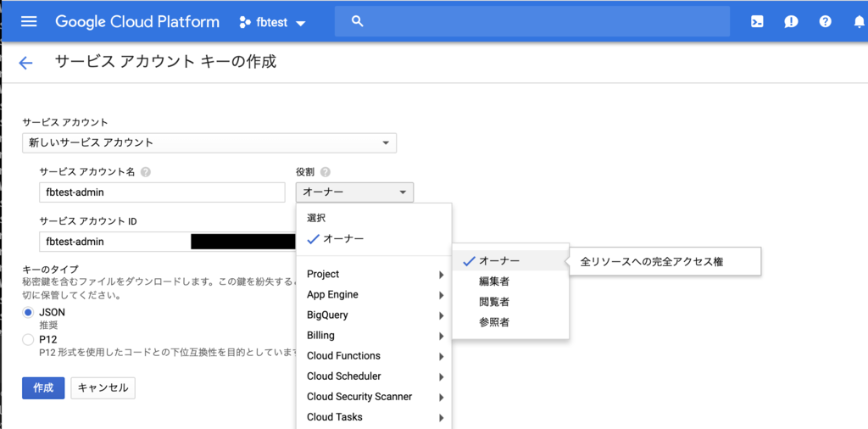Click the Google Cloud Platform logo text
868x429 pixels.
click(137, 21)
